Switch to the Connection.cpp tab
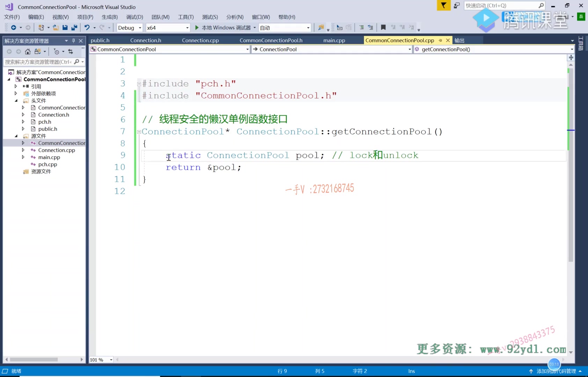The image size is (588, 377). [200, 40]
